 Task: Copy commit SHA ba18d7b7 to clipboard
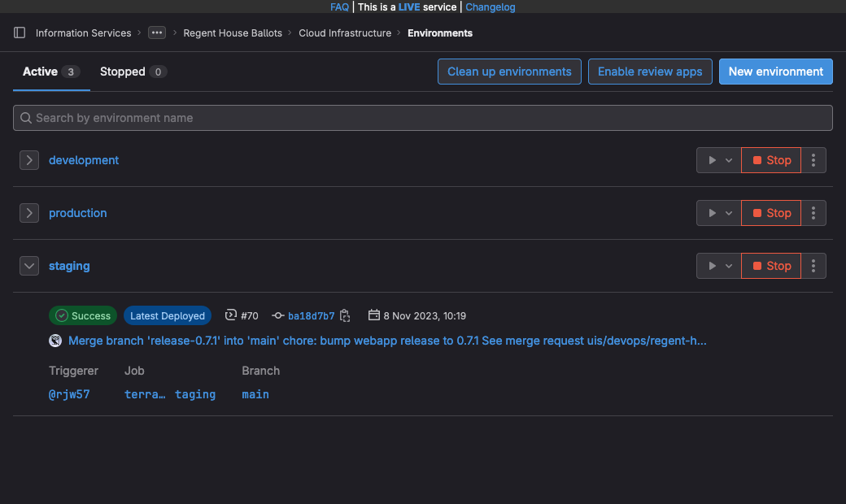pyautogui.click(x=346, y=316)
